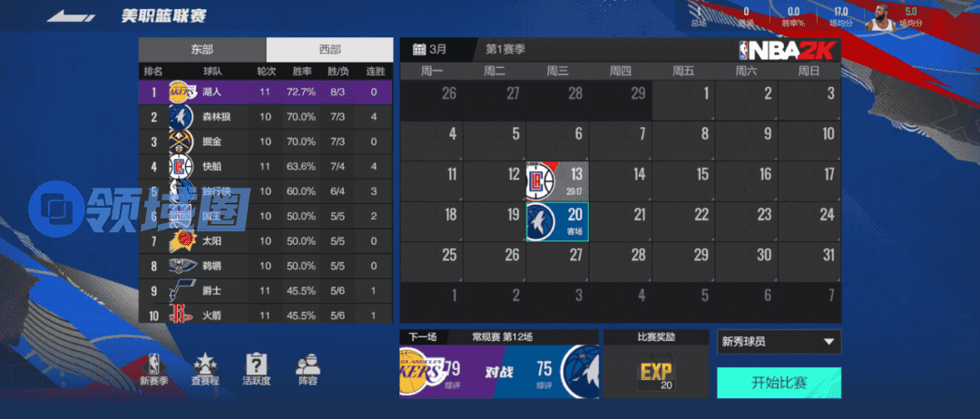Viewport: 980px width, 419px height.
Task: Click the back arrow at top left
Action: 73,16
